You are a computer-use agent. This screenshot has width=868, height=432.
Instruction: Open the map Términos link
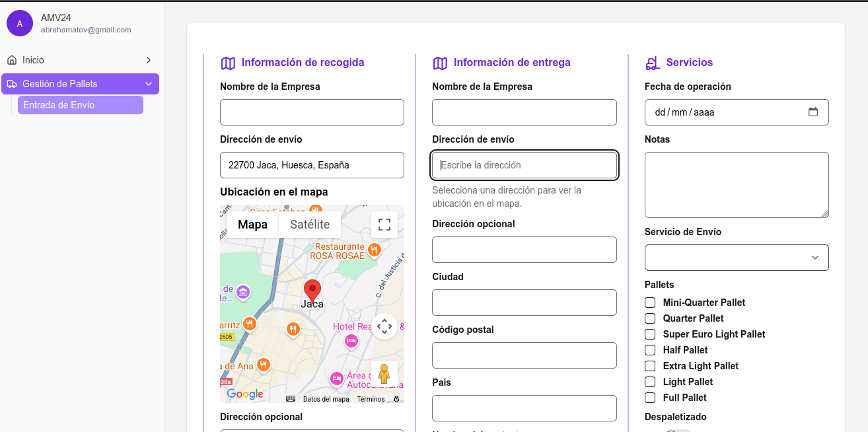[x=371, y=399]
